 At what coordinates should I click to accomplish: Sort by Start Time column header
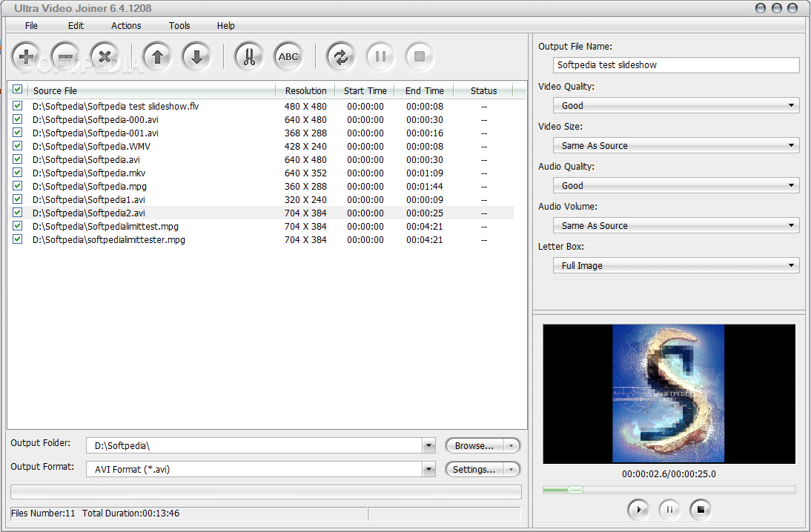click(x=365, y=90)
